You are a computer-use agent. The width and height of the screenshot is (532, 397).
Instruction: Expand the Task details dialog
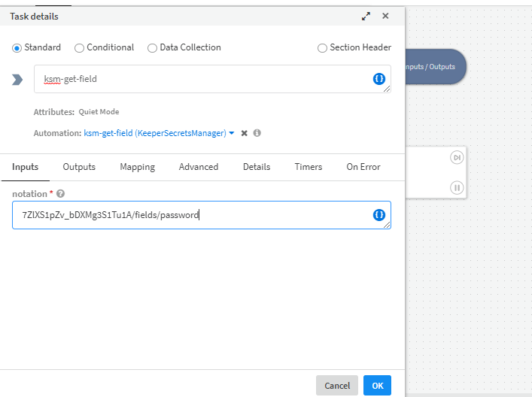pos(366,16)
